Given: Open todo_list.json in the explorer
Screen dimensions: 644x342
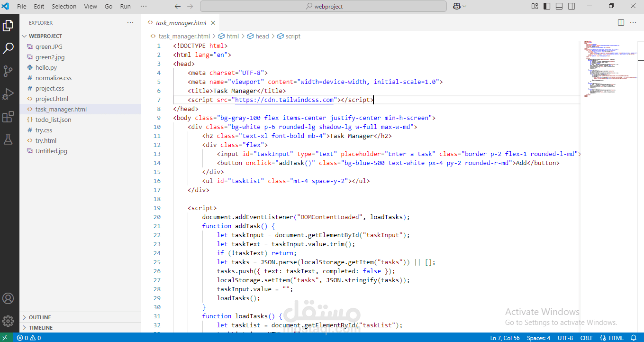Looking at the screenshot, I should click(x=53, y=120).
